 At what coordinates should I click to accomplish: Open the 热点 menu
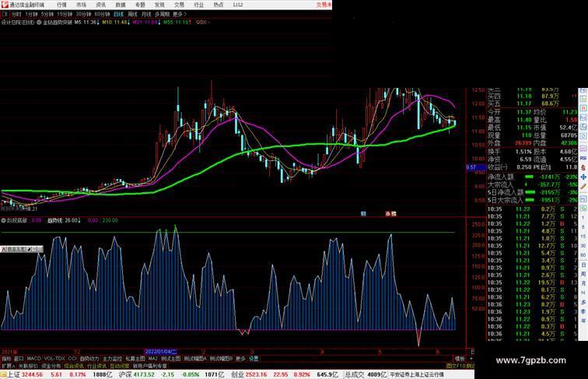coord(219,5)
